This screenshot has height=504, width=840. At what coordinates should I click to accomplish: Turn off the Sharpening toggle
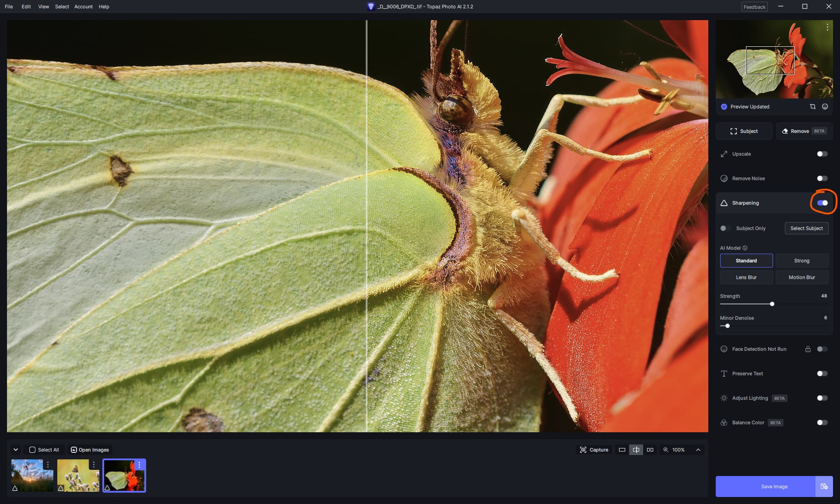pos(822,203)
